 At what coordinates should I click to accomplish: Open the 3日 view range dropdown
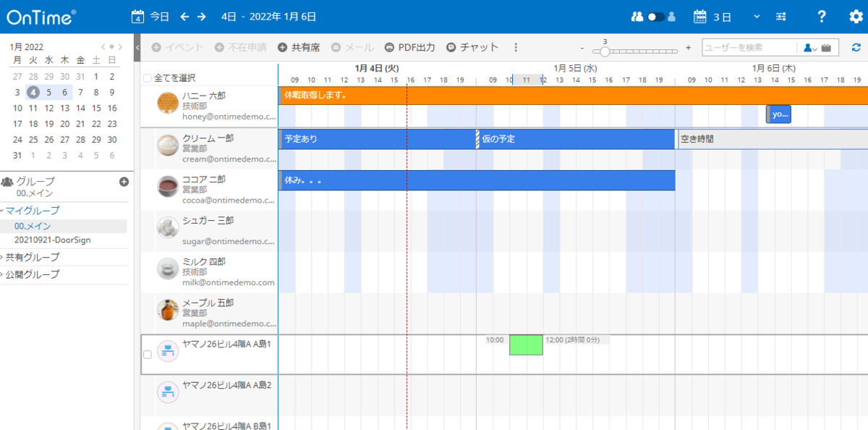757,17
